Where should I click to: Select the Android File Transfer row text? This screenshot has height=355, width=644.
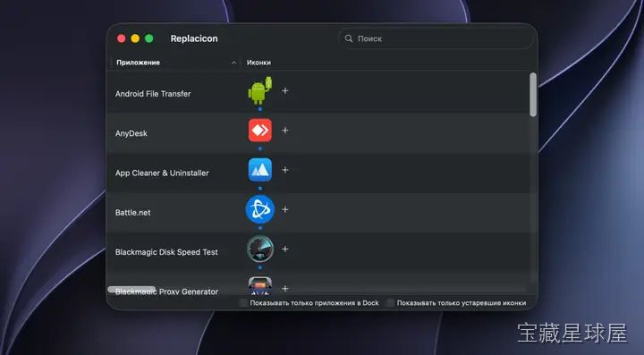[153, 94]
